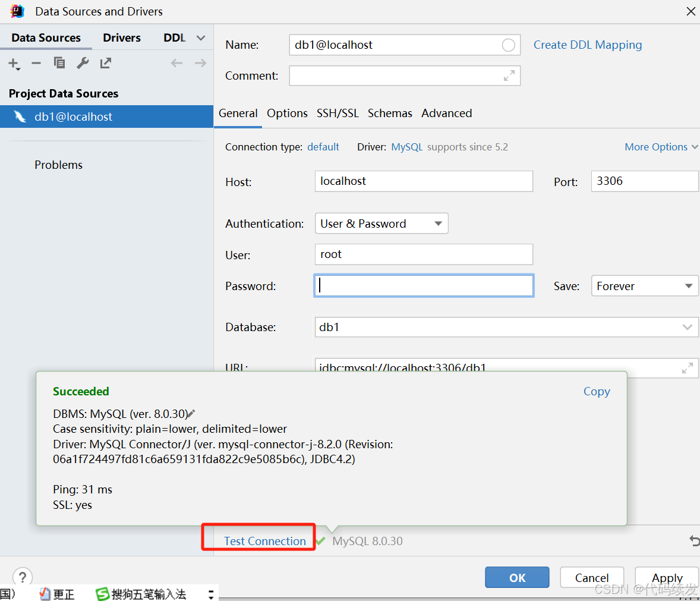Navigate forward with right arrow icon
The width and height of the screenshot is (700, 601).
(200, 63)
